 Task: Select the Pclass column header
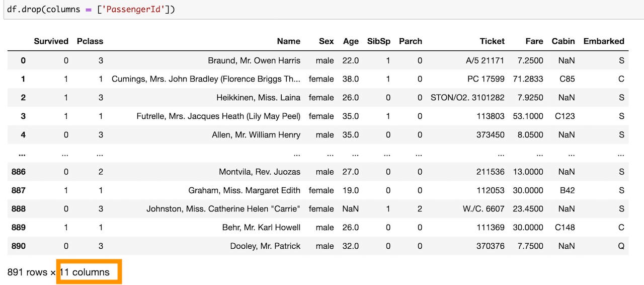(90, 41)
